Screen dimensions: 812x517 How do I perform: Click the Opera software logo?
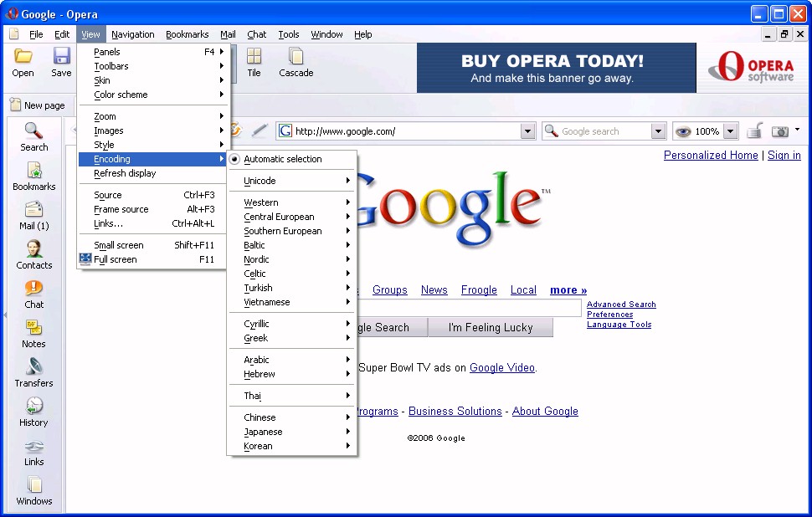click(x=750, y=67)
